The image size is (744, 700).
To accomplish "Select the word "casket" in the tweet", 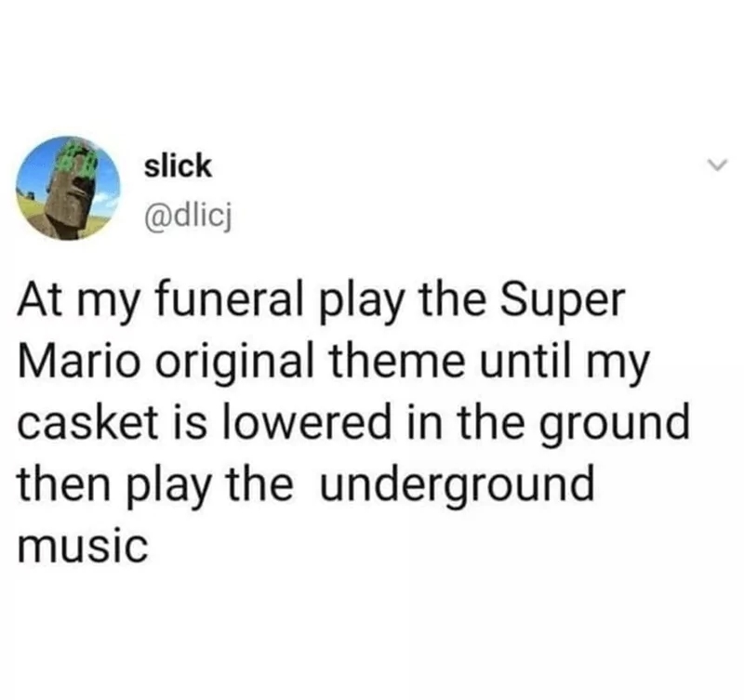I will point(88,422).
